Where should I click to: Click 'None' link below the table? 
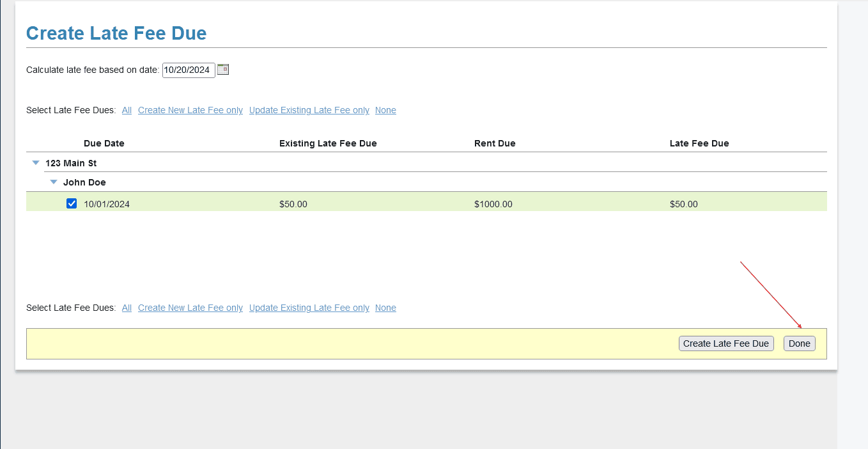click(385, 308)
